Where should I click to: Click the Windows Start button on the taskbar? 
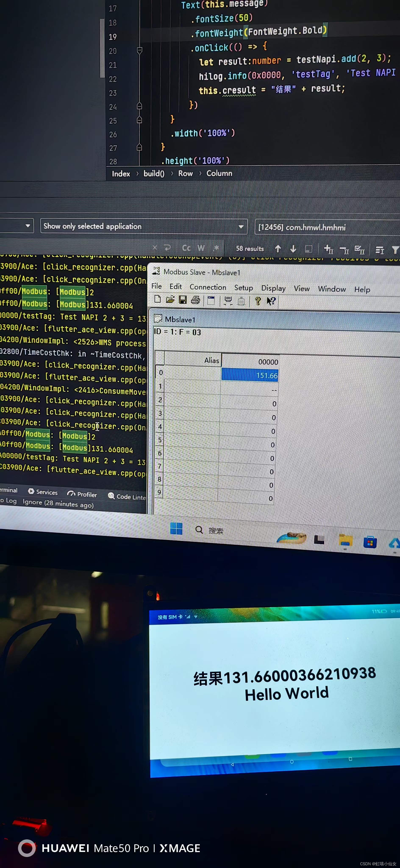coord(176,528)
